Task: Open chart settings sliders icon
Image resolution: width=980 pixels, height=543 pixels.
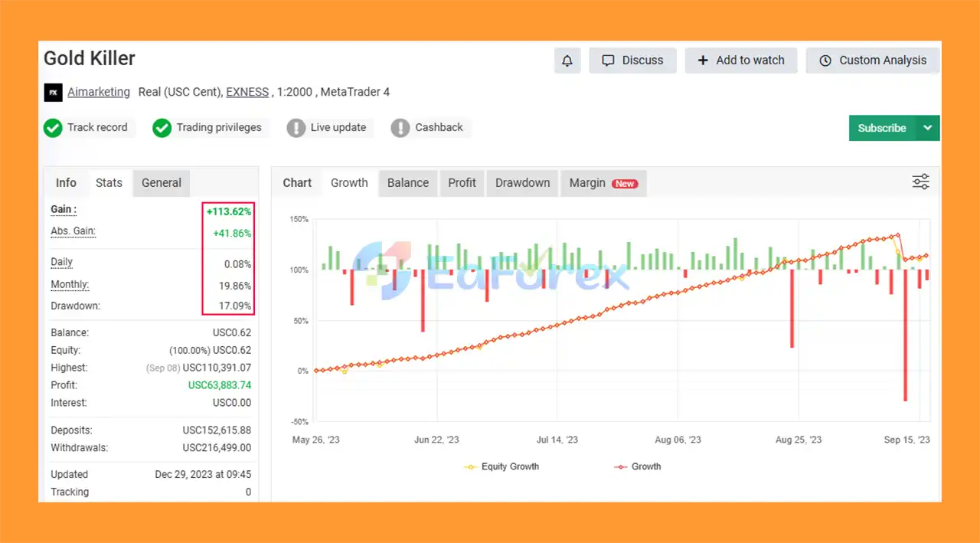Action: [x=920, y=182]
